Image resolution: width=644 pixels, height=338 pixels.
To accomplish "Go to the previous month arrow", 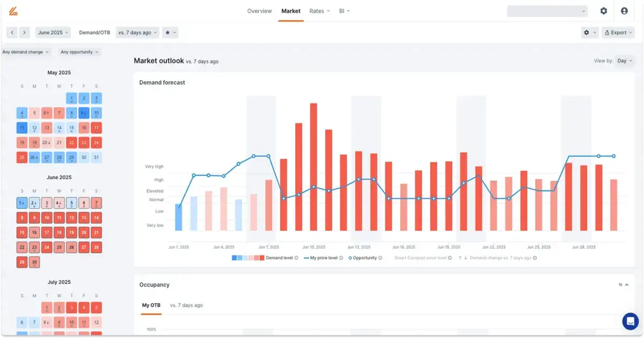I will tap(12, 33).
